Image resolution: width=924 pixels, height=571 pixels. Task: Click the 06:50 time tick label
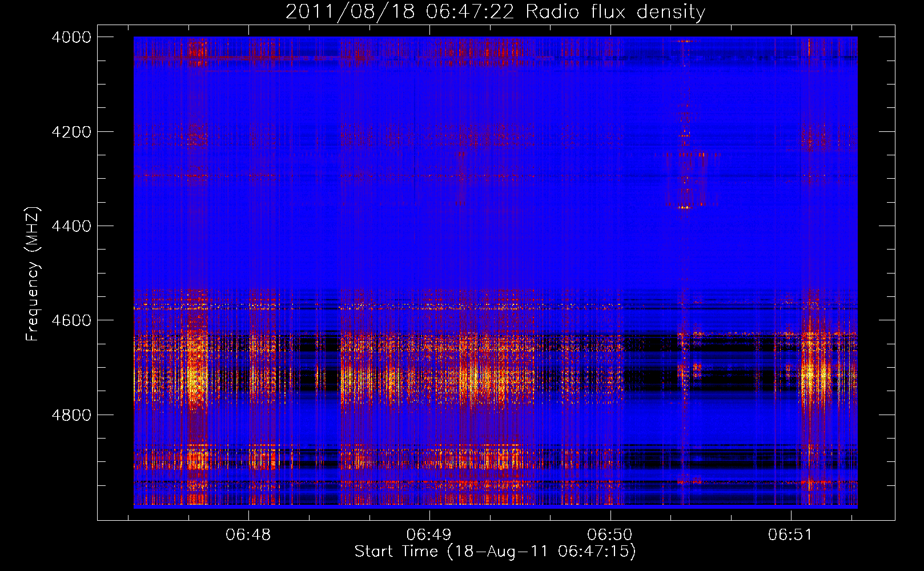[x=610, y=535]
